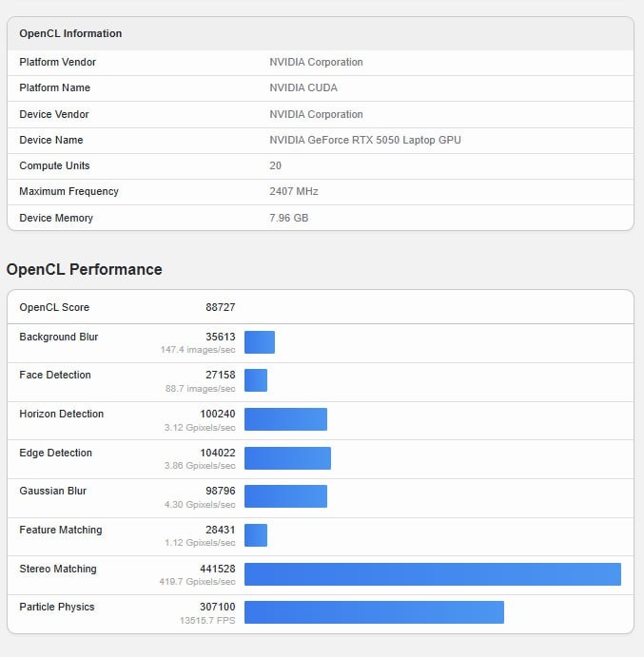This screenshot has width=644, height=657.
Task: Click the Edge Detection score bar
Action: tap(287, 458)
